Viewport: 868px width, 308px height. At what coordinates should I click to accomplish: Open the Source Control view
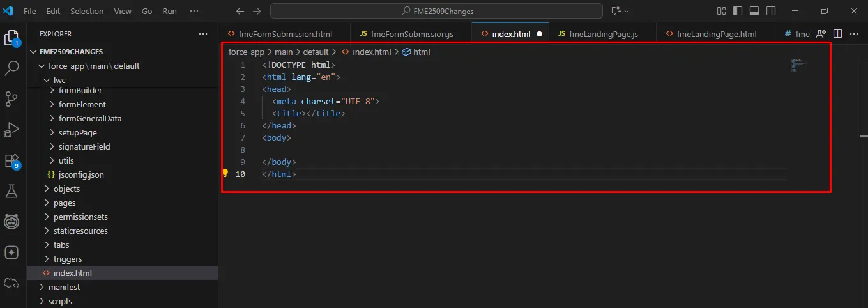click(12, 99)
